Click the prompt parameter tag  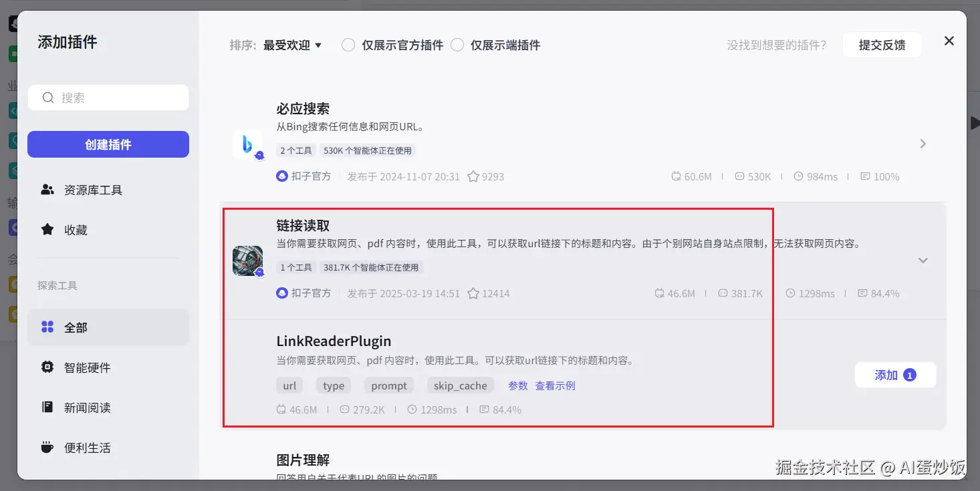pyautogui.click(x=389, y=385)
